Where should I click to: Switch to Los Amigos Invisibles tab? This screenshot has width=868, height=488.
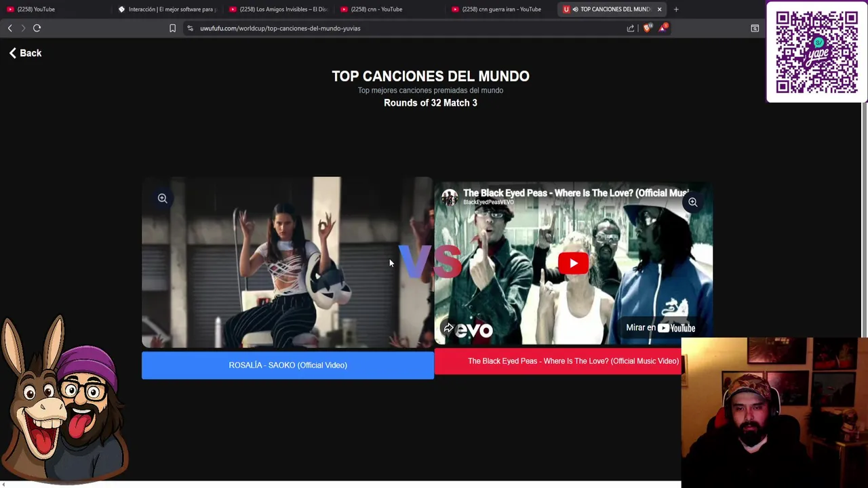click(278, 9)
